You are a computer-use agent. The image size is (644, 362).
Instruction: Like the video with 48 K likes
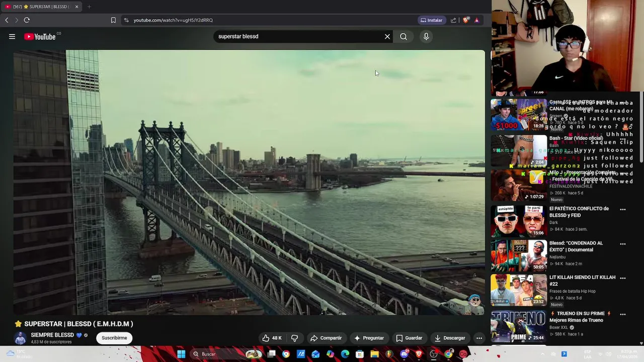(x=272, y=338)
